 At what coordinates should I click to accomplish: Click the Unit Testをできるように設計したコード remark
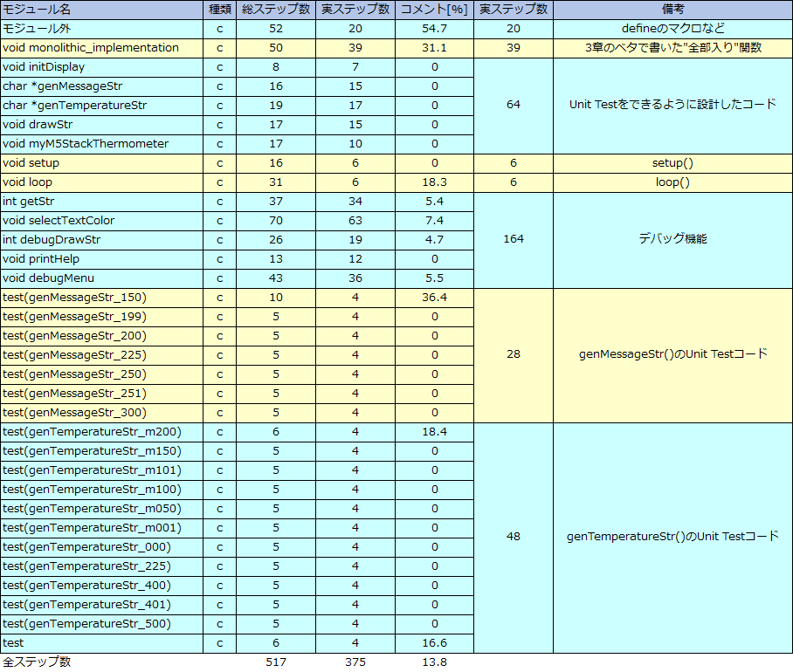[x=672, y=106]
